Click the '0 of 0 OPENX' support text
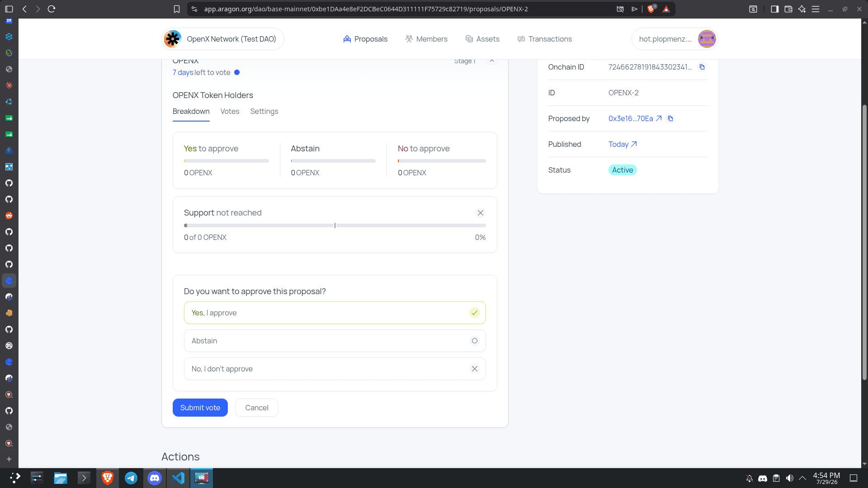 [205, 237]
